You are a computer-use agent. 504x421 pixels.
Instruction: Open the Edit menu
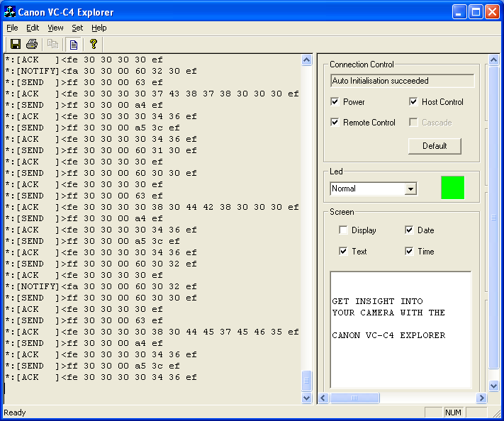[33, 28]
